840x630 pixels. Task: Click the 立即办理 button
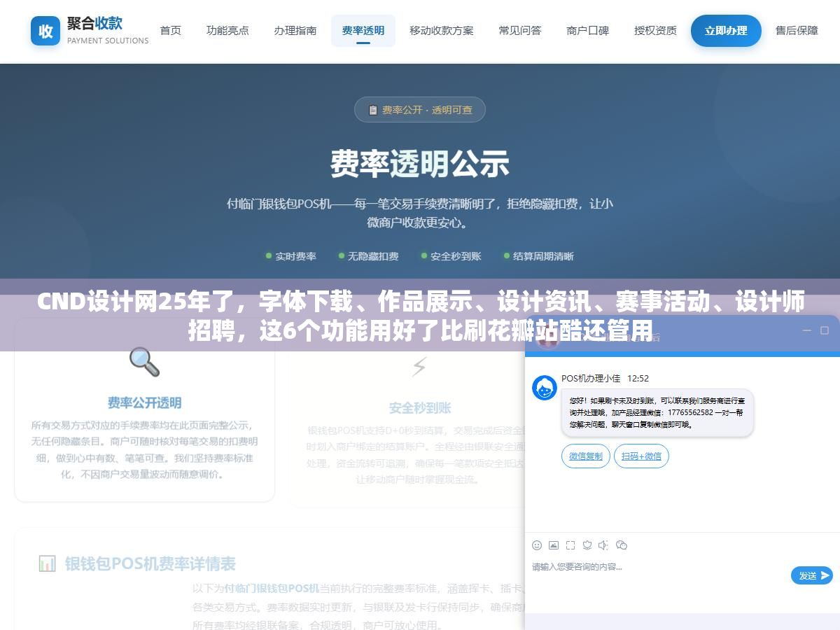[x=726, y=31]
